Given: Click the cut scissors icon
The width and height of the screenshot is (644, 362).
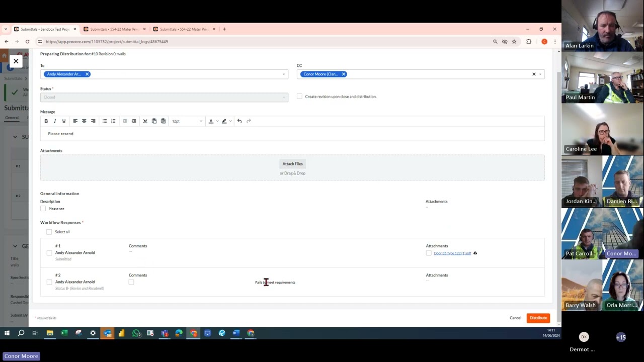Looking at the screenshot, I should pos(145,121).
